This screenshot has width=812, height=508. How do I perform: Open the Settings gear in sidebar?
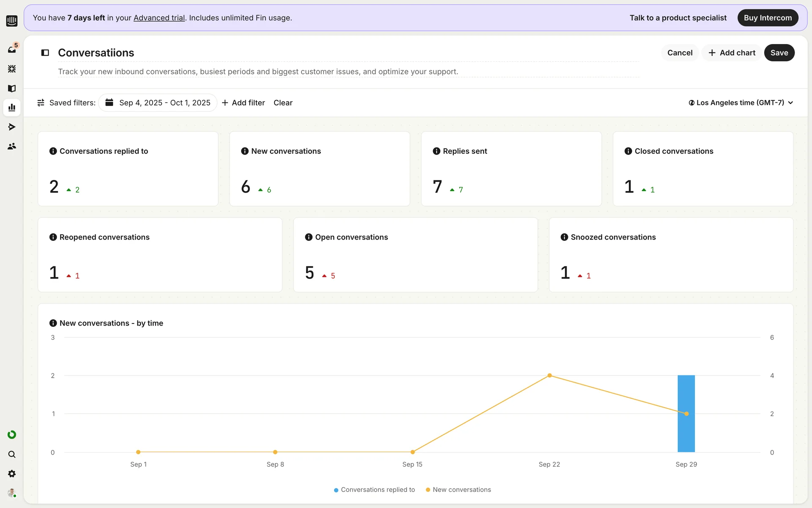click(12, 474)
